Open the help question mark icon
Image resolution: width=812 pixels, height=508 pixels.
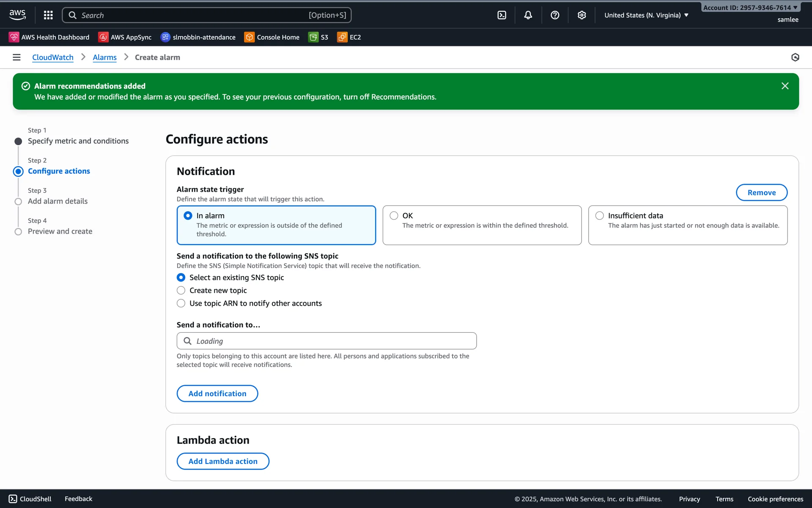555,15
